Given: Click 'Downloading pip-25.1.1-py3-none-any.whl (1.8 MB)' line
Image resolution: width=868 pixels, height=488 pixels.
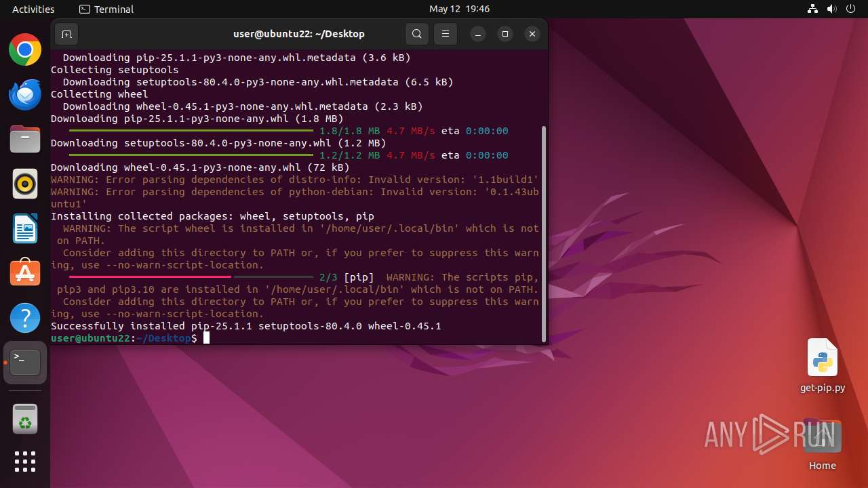Looking at the screenshot, I should pos(197,119).
